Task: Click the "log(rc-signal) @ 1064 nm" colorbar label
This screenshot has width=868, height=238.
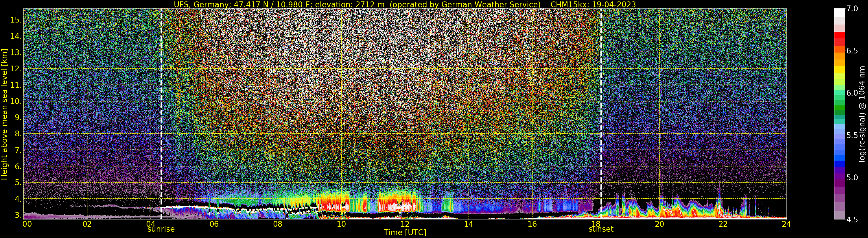Action: [x=863, y=114]
